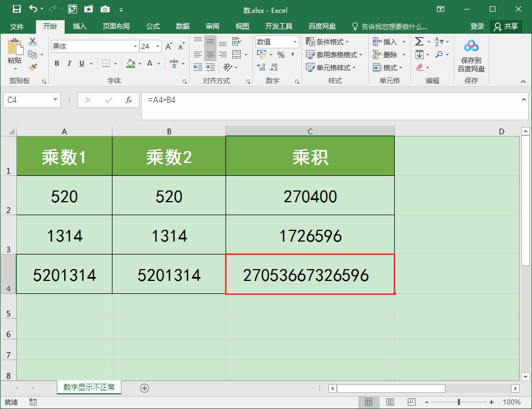Viewport: 532px width, 409px height.
Task: Switch to the 公式 ribbon tab
Action: tap(154, 26)
